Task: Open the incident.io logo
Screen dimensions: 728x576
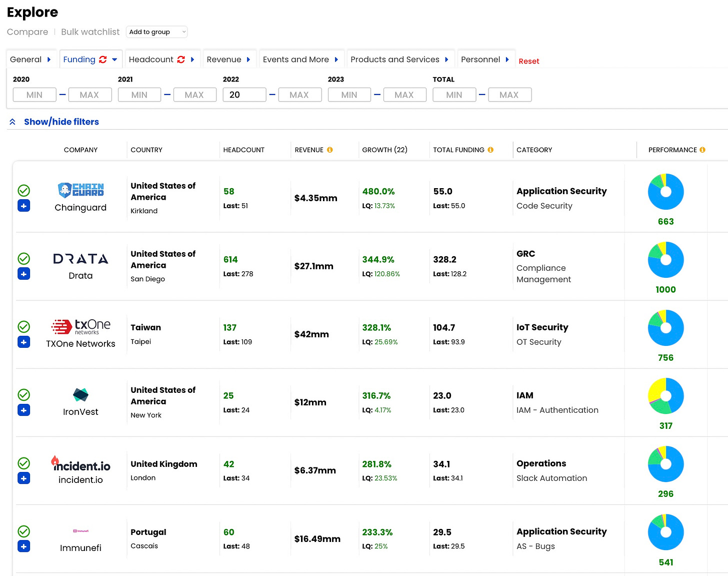Action: [x=80, y=464]
